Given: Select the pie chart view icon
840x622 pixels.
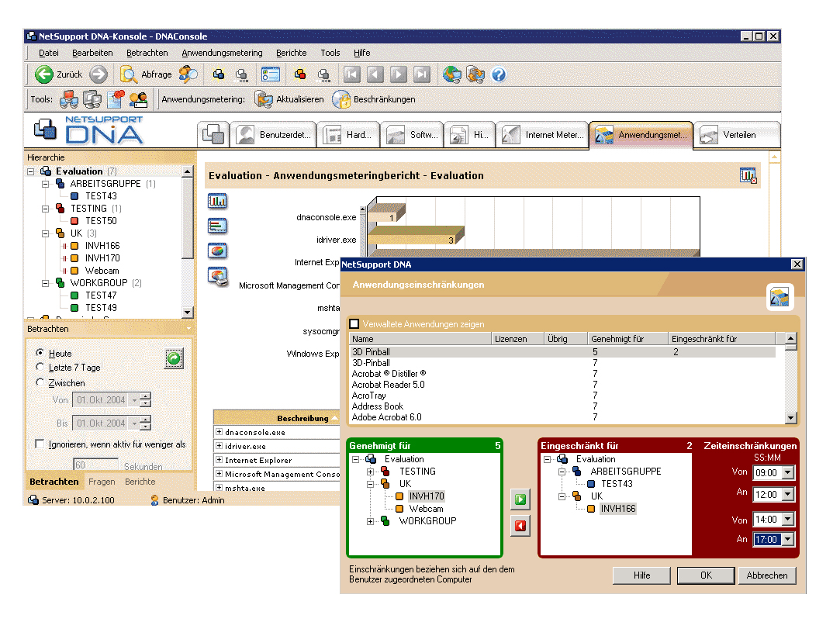Looking at the screenshot, I should pos(217,251).
